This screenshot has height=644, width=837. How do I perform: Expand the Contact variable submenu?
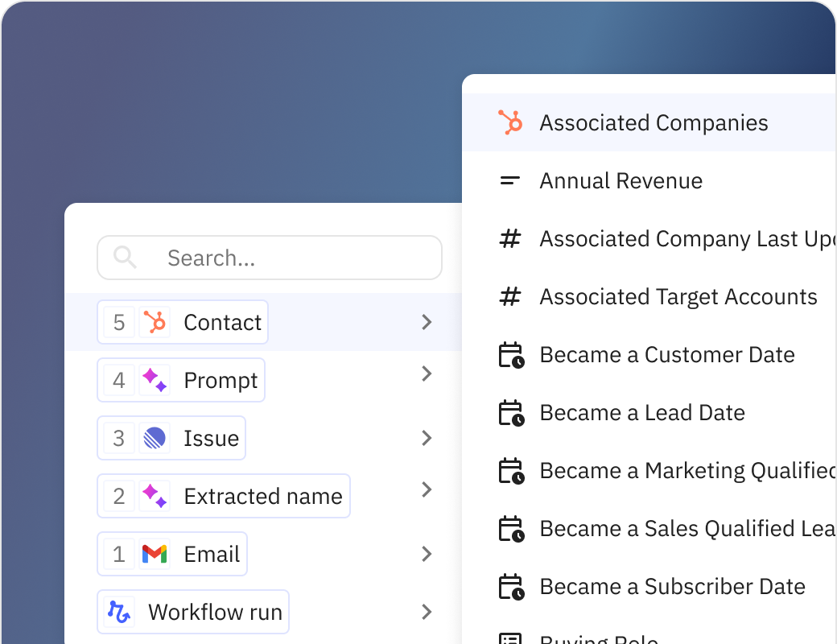(427, 322)
